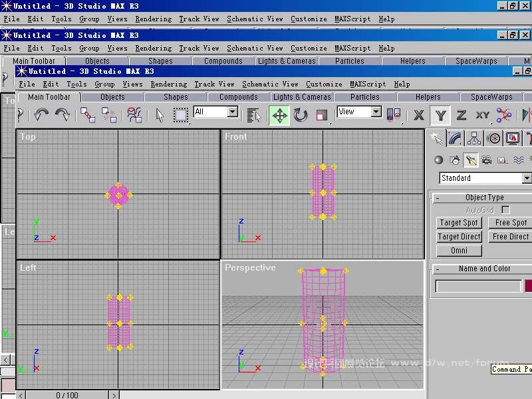Open Customize menu in front window
Screen dimensions: 532x399
pyautogui.click(x=324, y=84)
